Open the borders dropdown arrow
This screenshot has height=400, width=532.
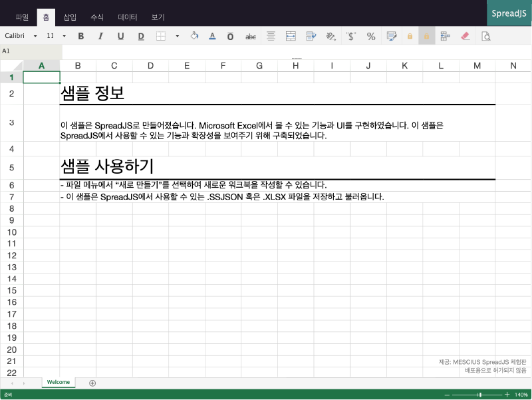(x=177, y=36)
